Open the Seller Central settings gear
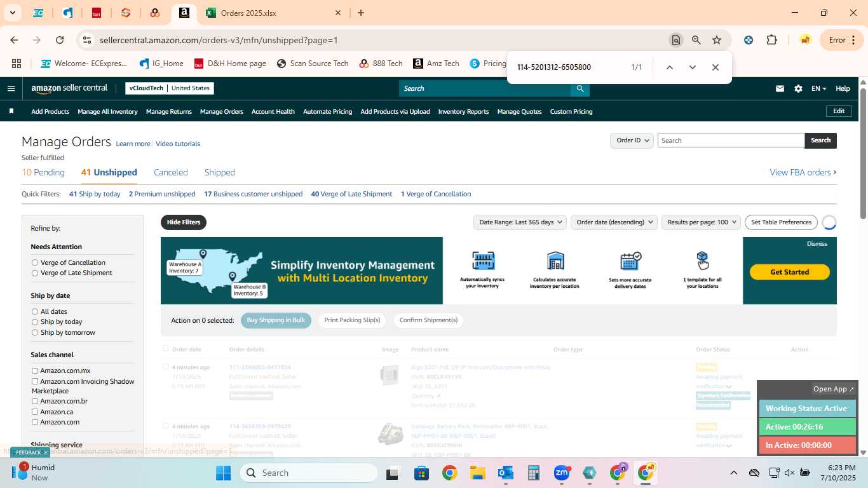This screenshot has width=868, height=488. pos(798,88)
